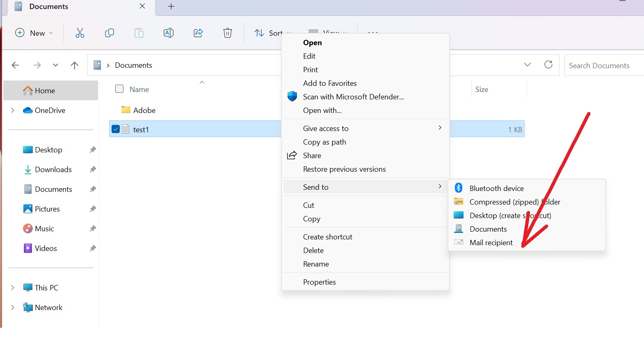
Task: Select the test1 file name
Action: coord(141,129)
